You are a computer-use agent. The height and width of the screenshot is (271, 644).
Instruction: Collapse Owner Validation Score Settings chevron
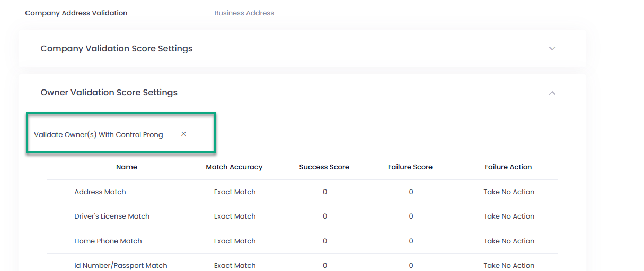(552, 93)
